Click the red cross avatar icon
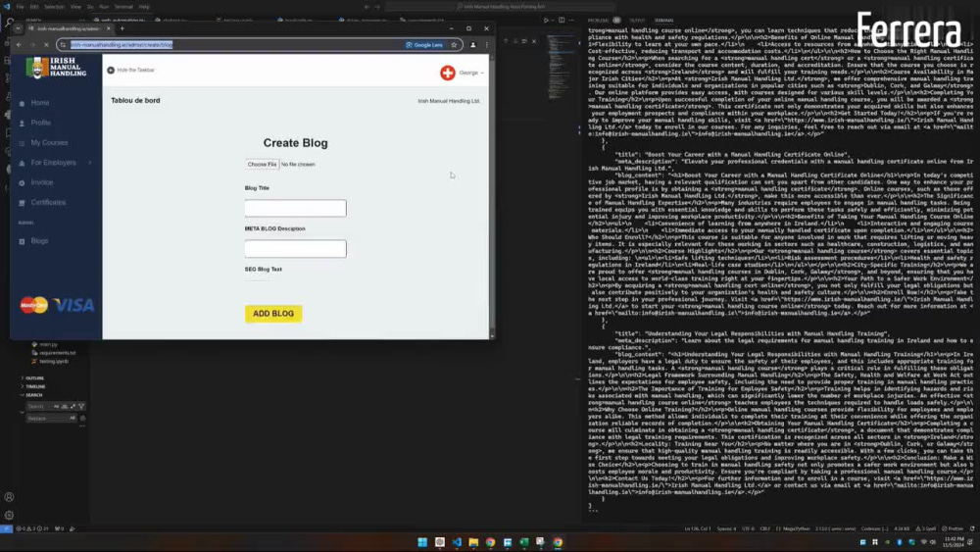The image size is (980, 552). (x=448, y=73)
